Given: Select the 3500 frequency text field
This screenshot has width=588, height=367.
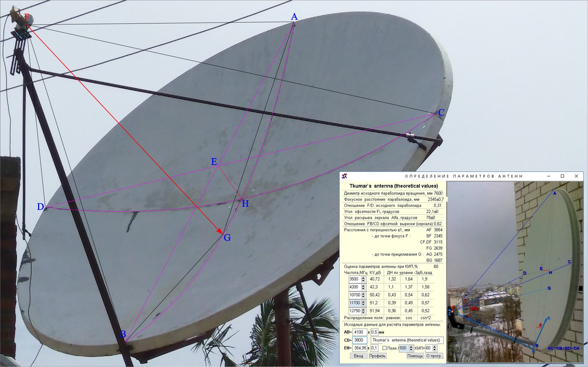Looking at the screenshot, I should coord(355,279).
